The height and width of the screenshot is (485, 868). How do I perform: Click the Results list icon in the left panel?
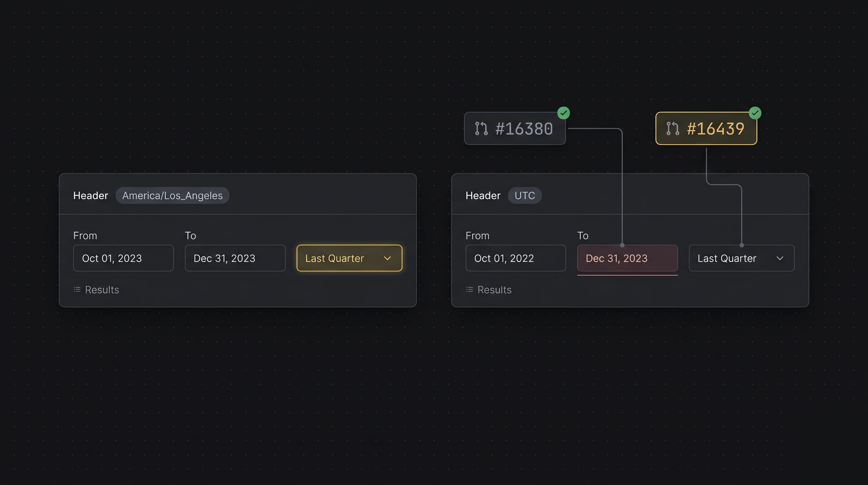(x=77, y=289)
